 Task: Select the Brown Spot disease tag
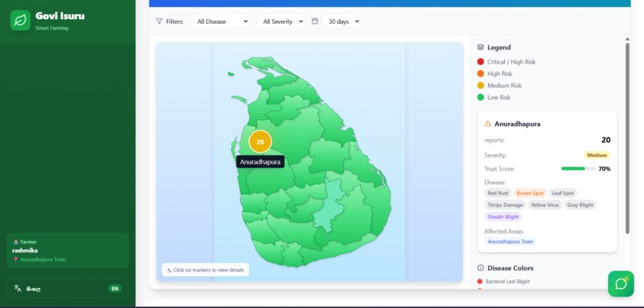(530, 193)
